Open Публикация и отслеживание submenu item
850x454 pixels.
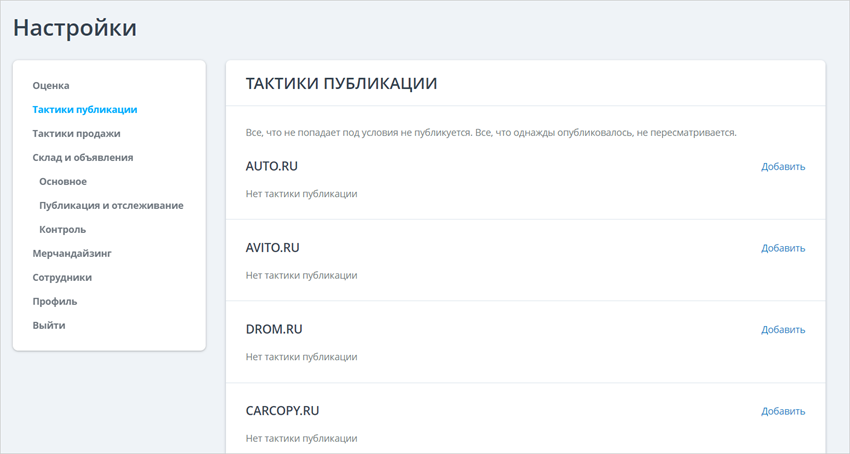tap(111, 206)
